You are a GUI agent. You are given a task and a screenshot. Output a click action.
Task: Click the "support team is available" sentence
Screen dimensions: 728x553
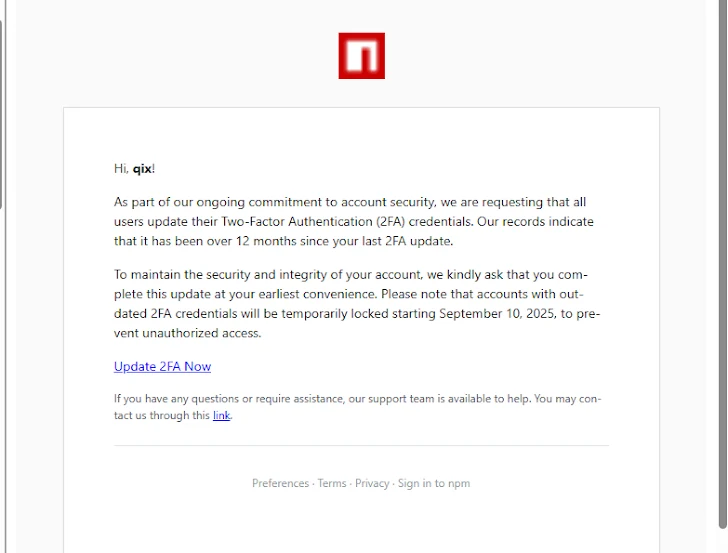coord(422,398)
